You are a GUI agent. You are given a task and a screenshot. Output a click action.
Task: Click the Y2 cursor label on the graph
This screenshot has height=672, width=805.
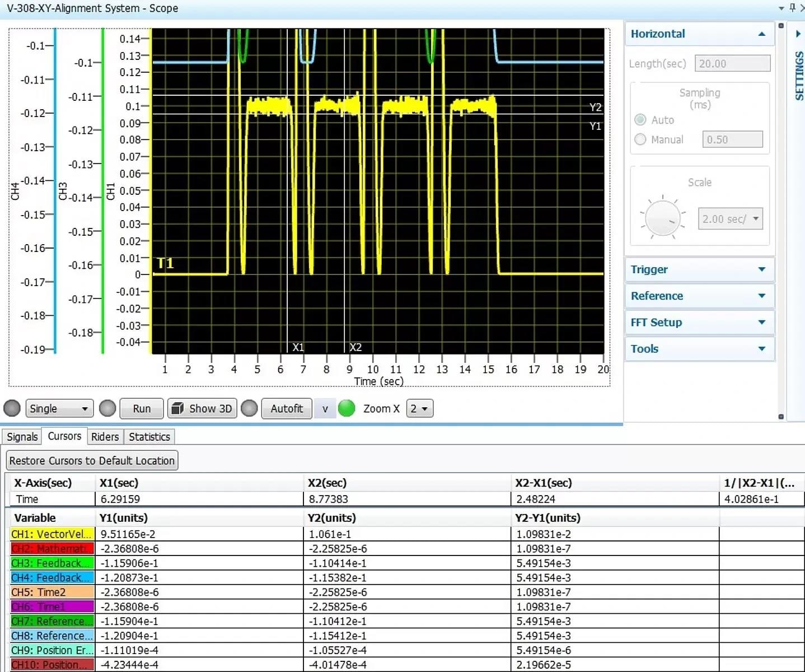click(x=595, y=107)
